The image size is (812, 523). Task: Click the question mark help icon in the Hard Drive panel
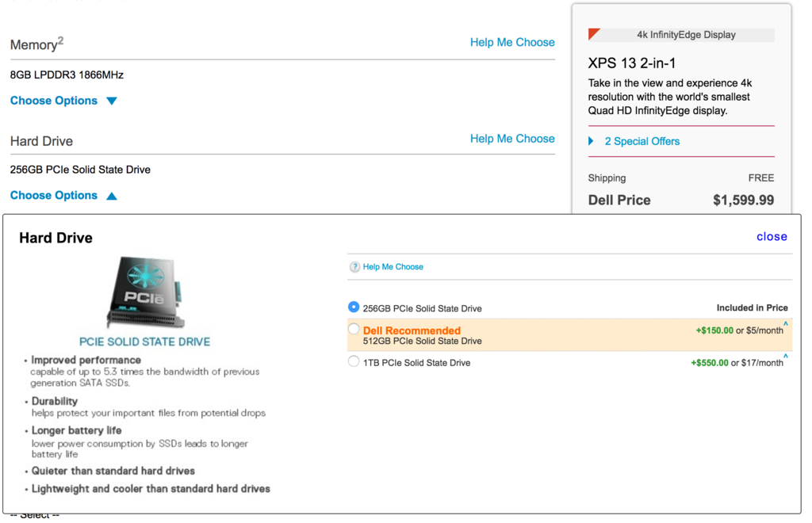click(354, 267)
